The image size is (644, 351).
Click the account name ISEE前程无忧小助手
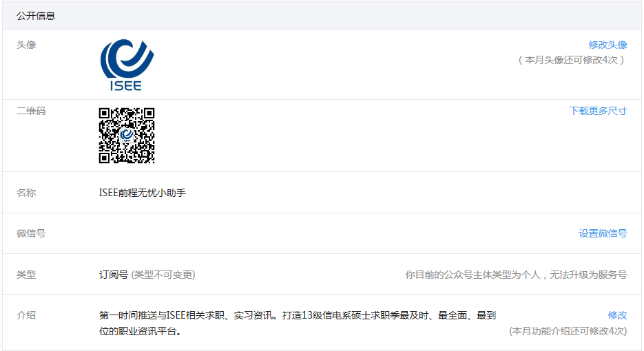click(142, 193)
